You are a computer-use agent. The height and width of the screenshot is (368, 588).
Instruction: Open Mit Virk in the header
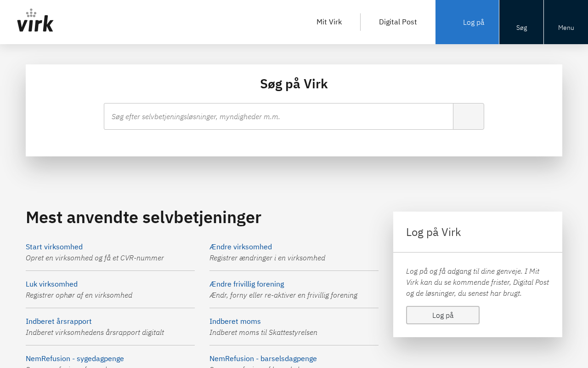pyautogui.click(x=329, y=22)
